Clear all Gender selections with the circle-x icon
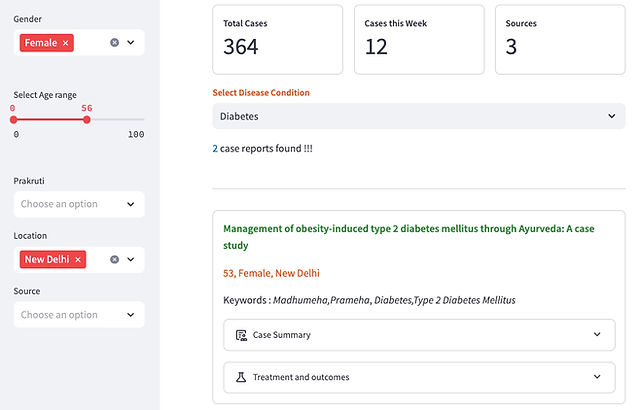Viewport: 641px width, 410px height. pos(114,43)
